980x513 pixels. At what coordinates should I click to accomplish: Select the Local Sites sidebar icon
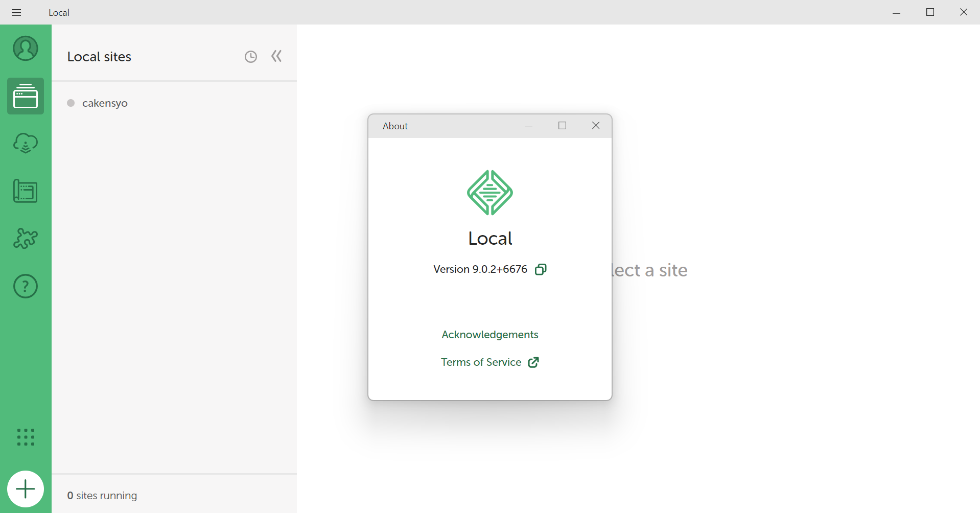(25, 96)
